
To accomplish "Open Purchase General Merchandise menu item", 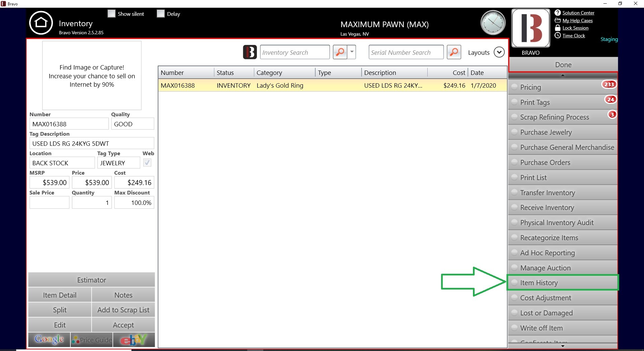I will click(x=563, y=147).
